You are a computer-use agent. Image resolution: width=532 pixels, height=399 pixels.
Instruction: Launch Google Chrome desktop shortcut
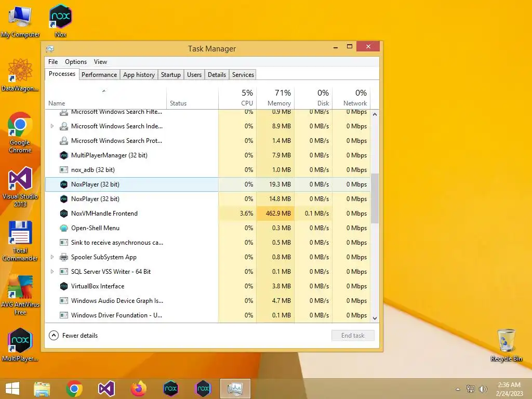pos(20,132)
